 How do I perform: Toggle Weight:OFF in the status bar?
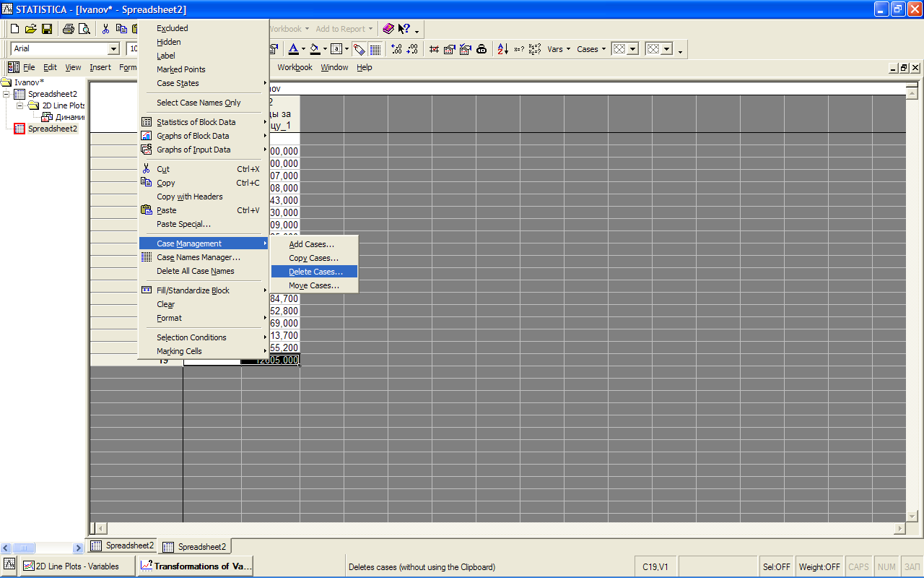click(x=820, y=567)
